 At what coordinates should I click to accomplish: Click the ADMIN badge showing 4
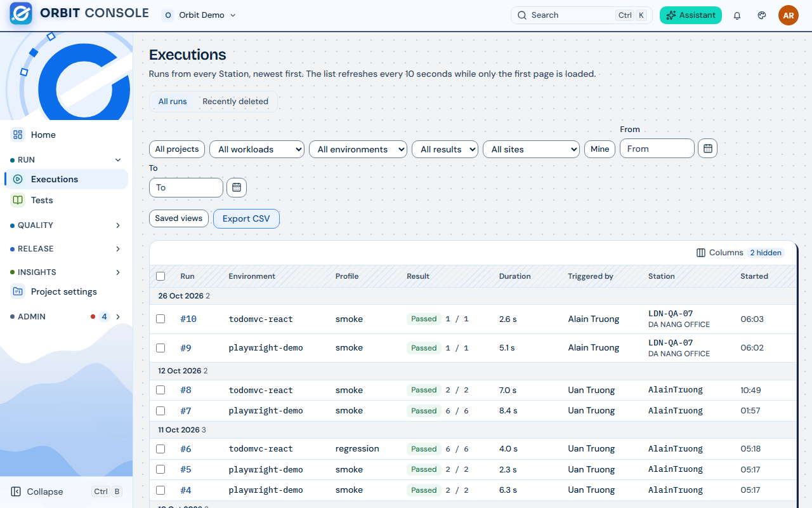click(104, 317)
